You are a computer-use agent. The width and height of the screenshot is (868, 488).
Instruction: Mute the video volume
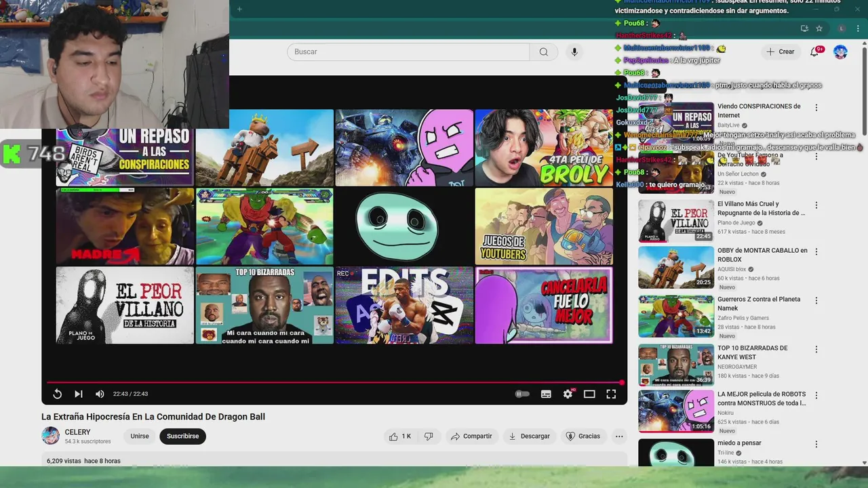coord(100,394)
